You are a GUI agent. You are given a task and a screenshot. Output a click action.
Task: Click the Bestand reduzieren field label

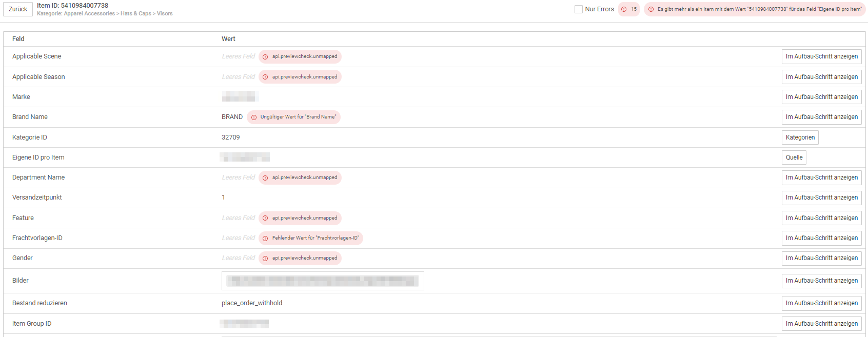coord(40,303)
